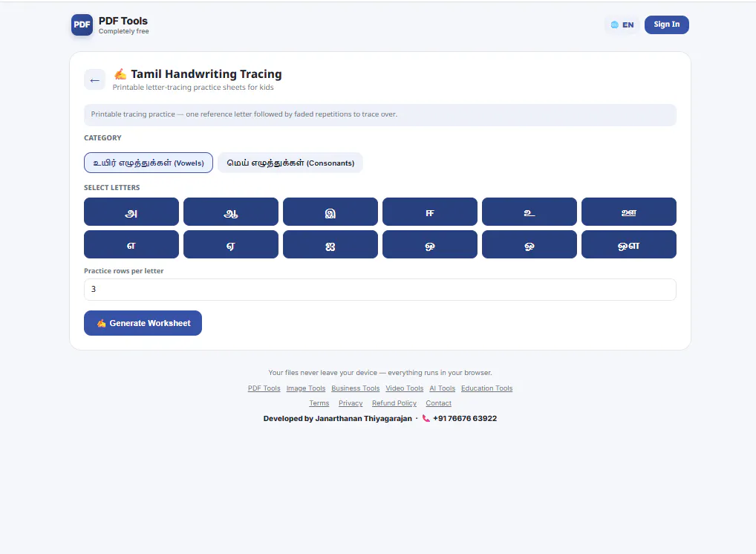The image size is (756, 554).
Task: Open the Video Tools footer link
Action: pos(405,388)
